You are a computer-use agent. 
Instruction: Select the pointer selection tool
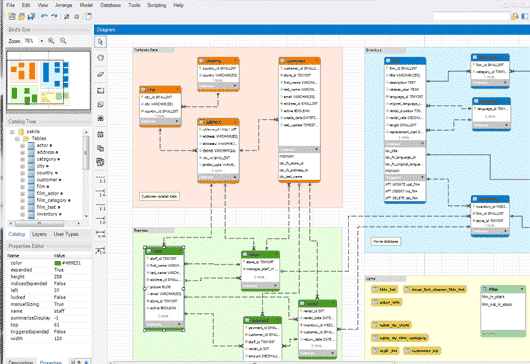click(100, 42)
